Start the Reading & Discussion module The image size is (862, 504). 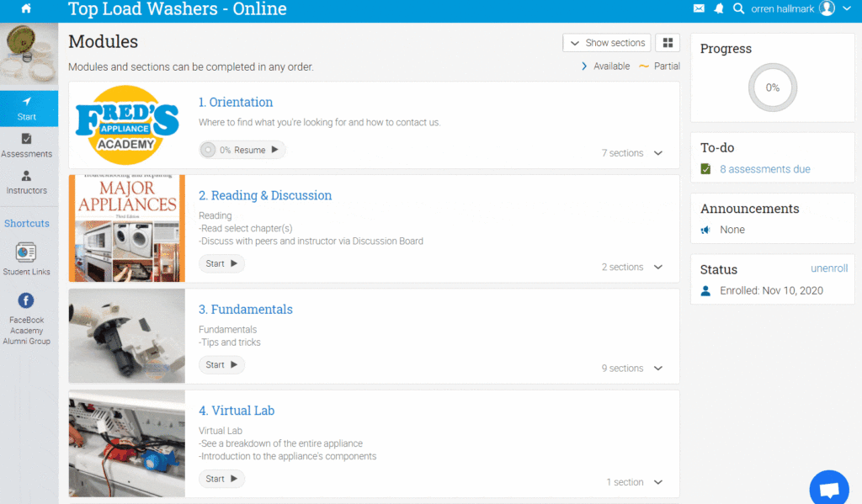coord(221,264)
